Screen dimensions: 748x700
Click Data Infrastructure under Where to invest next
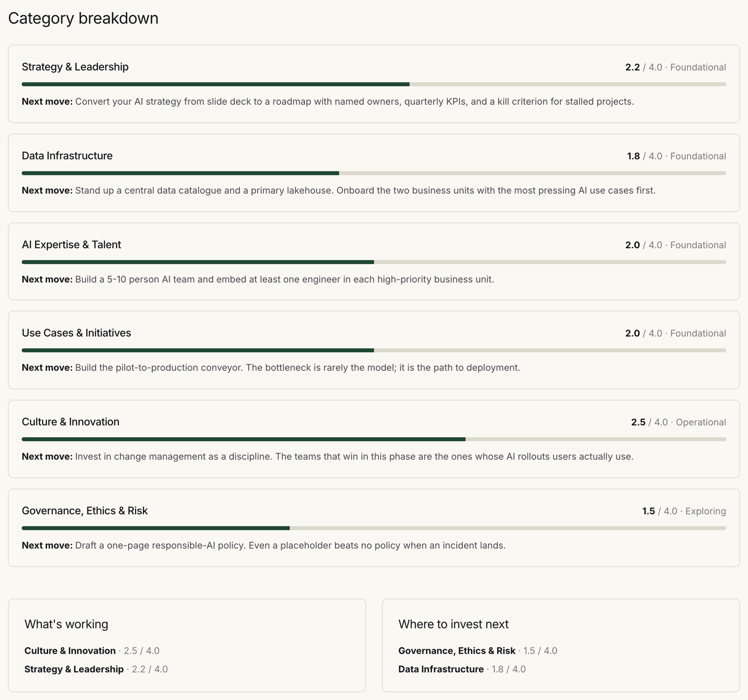click(462, 669)
